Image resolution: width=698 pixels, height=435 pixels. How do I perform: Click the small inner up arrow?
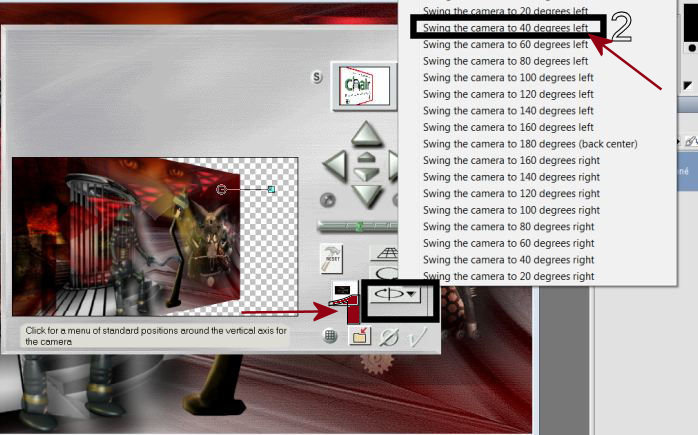point(366,157)
